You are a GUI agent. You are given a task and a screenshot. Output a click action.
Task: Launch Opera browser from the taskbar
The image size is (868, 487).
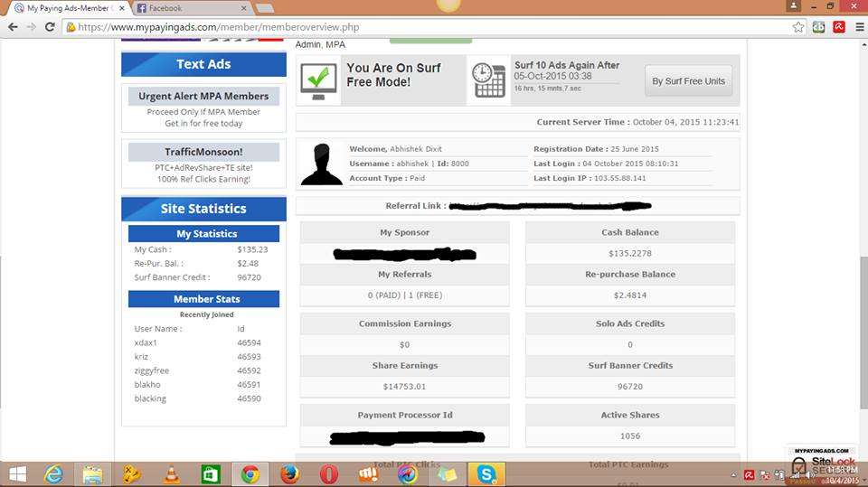pyautogui.click(x=329, y=474)
